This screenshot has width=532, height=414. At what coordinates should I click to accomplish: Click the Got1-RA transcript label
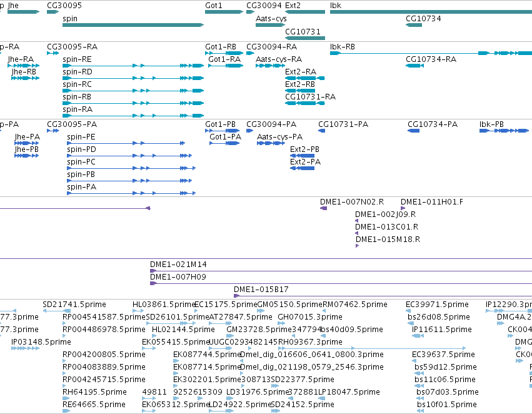point(224,59)
